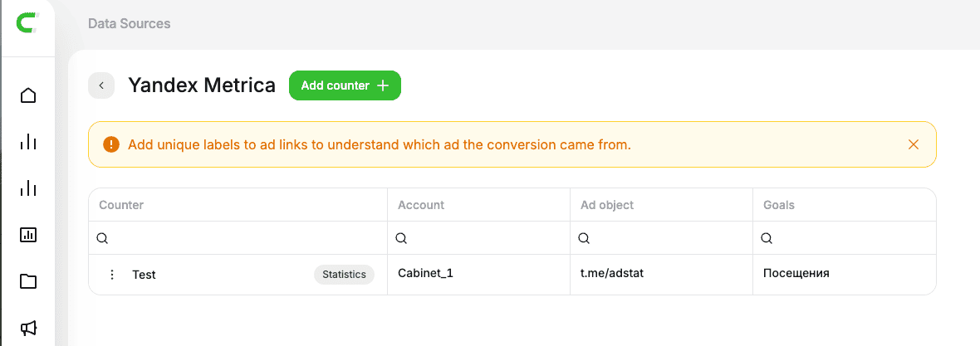
Task: Click the unique labels warning message text
Action: (x=380, y=145)
